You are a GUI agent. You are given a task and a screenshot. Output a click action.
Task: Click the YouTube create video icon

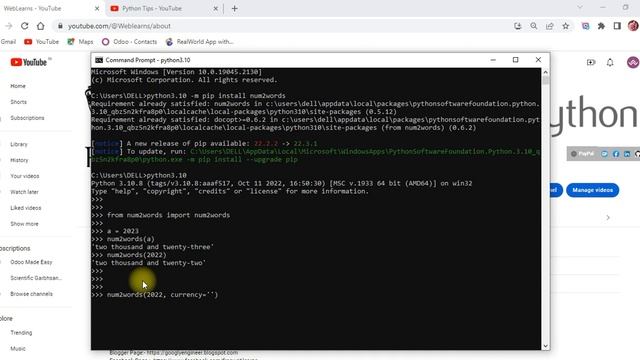click(x=591, y=62)
